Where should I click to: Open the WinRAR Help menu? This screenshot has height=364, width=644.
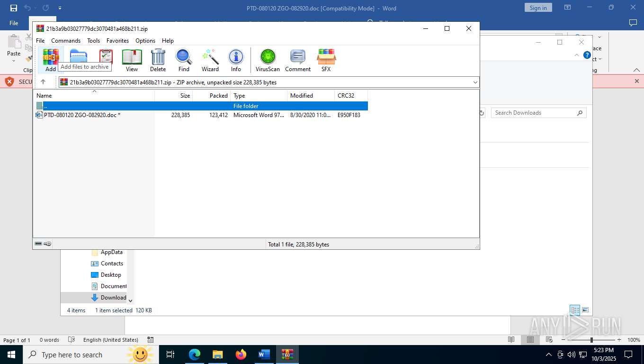[168, 41]
